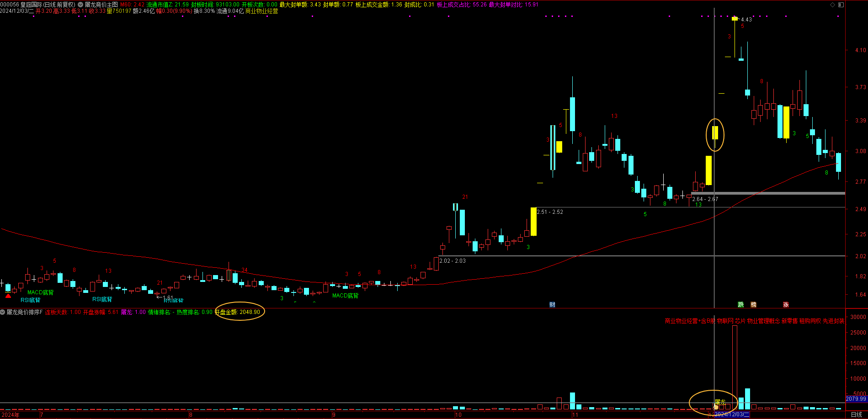Click the 2079.99 value tag on lower axis

856,399
